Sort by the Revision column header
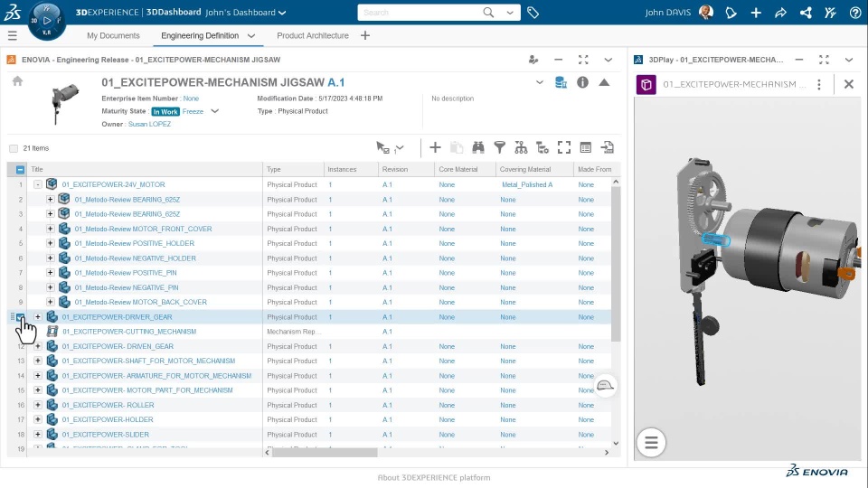 [x=395, y=169]
